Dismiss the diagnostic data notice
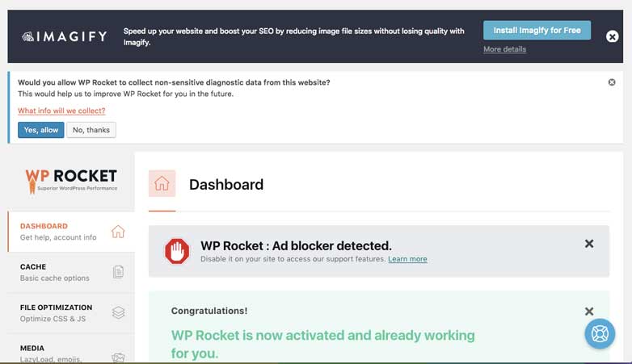632x364 pixels. (x=612, y=82)
